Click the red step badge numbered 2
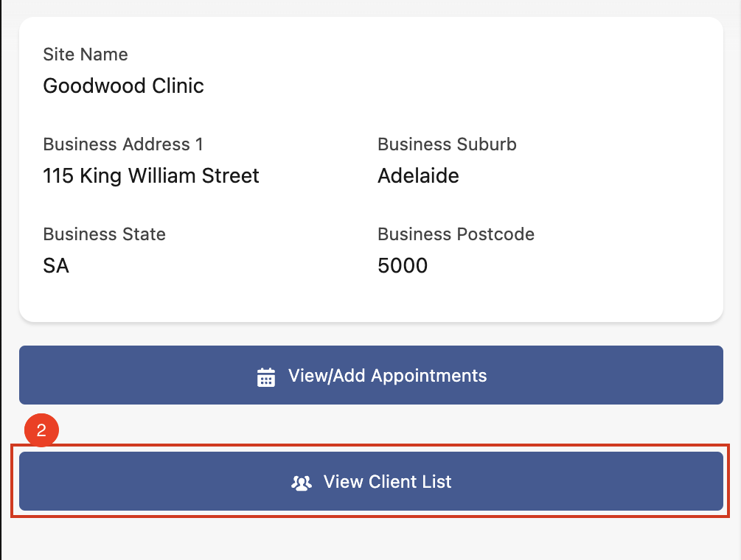The image size is (741, 560). pyautogui.click(x=41, y=431)
